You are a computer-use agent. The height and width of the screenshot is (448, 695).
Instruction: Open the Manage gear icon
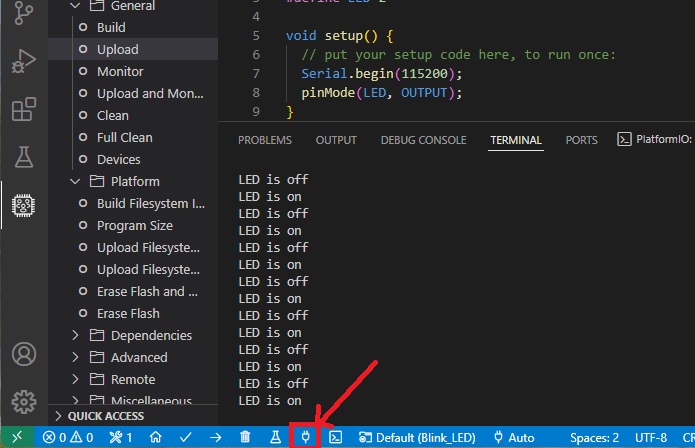tap(22, 402)
